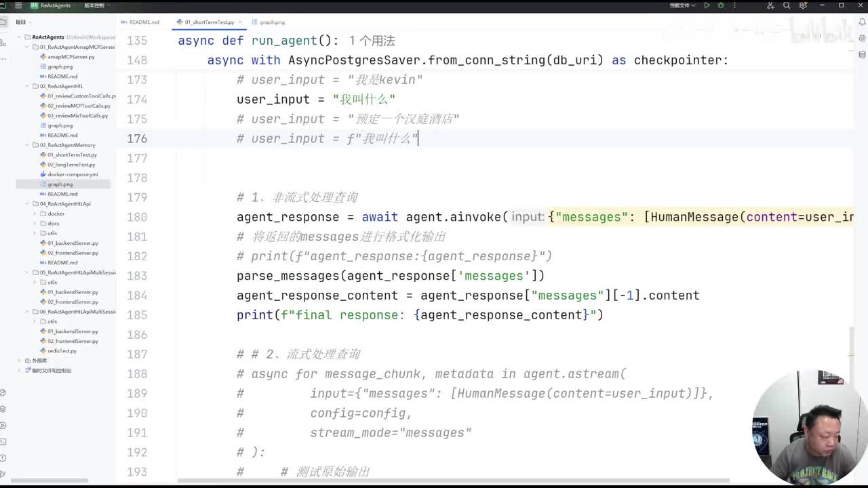Collapse the 04_ReActAgentHILApi folder
Image resolution: width=868 pixels, height=488 pixels.
pos(27,203)
